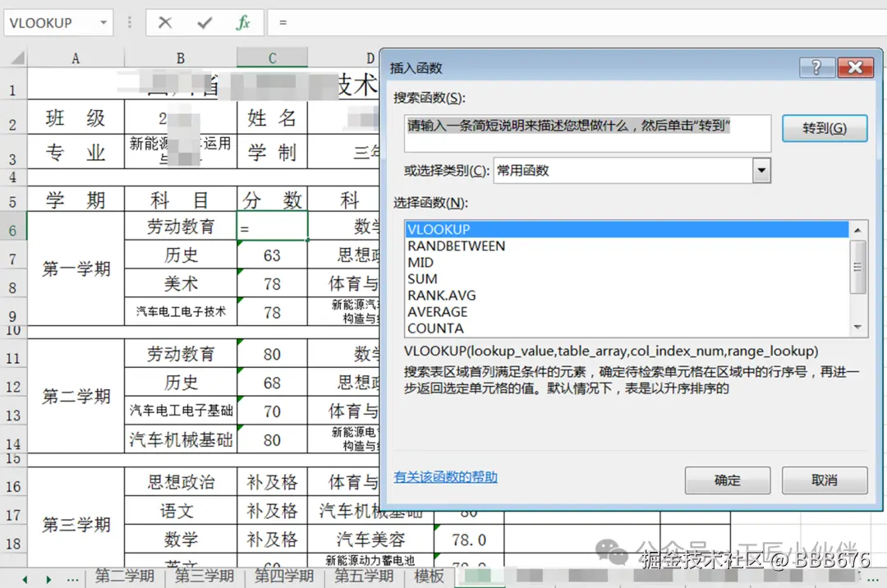Click the 确定 button to confirm
The height and width of the screenshot is (588, 887).
pyautogui.click(x=727, y=480)
